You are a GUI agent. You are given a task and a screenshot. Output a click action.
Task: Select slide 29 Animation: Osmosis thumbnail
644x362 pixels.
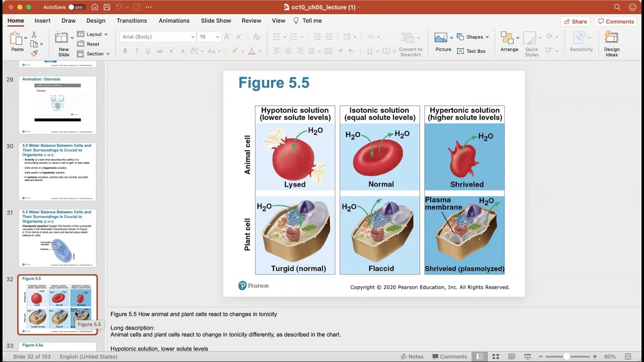click(57, 105)
